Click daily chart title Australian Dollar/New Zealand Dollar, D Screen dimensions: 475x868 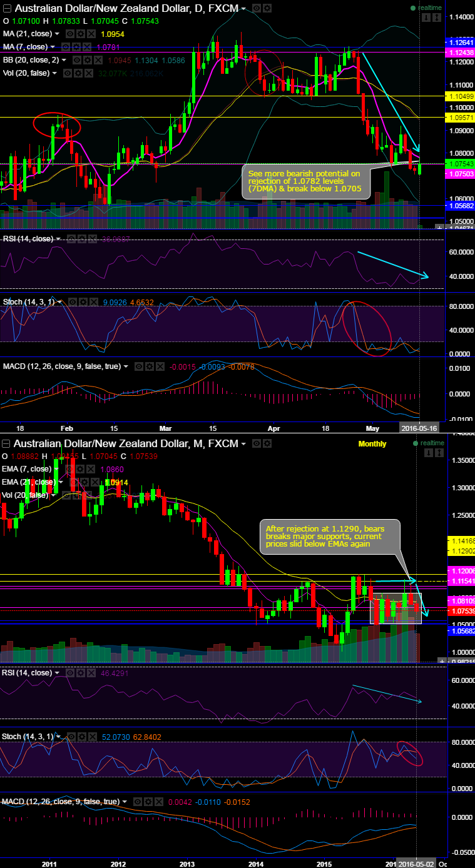(x=126, y=8)
